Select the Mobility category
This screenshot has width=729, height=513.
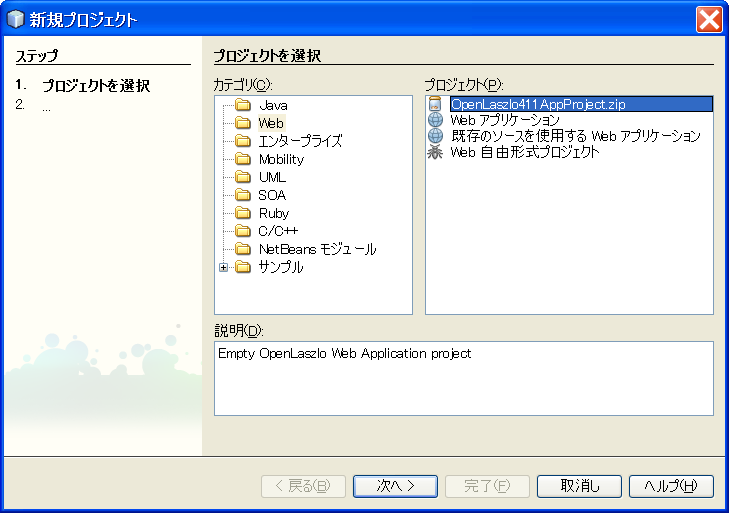281,160
